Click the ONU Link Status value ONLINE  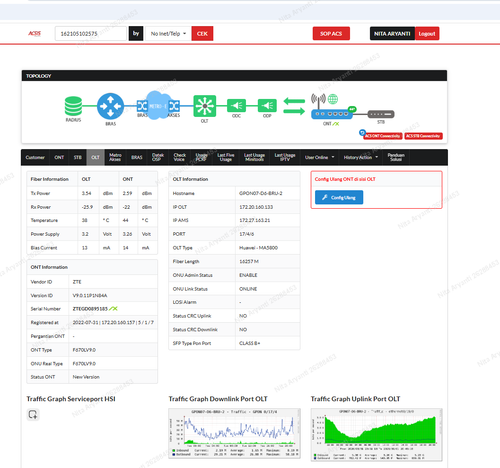click(248, 289)
